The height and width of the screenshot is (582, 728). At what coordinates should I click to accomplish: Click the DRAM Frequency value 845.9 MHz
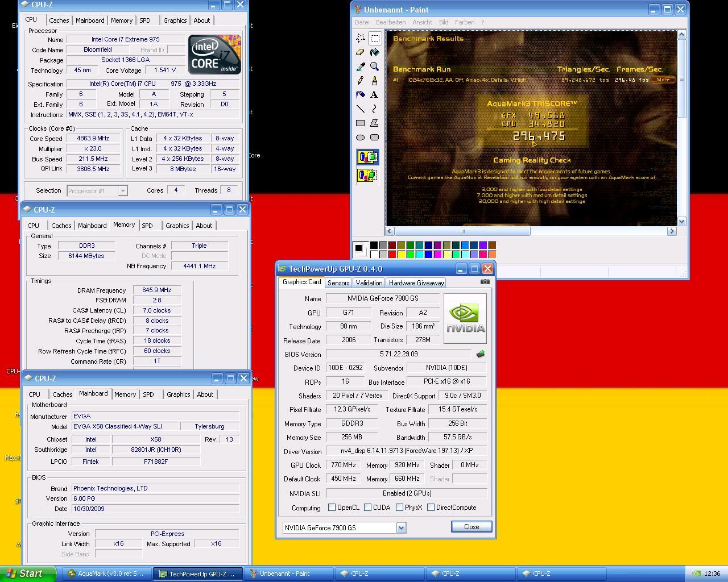click(x=157, y=290)
